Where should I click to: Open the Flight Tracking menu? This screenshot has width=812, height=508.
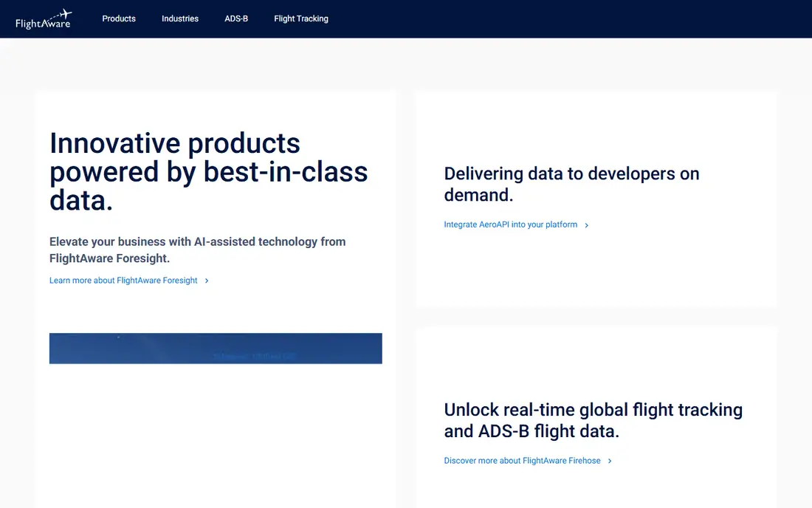click(301, 18)
